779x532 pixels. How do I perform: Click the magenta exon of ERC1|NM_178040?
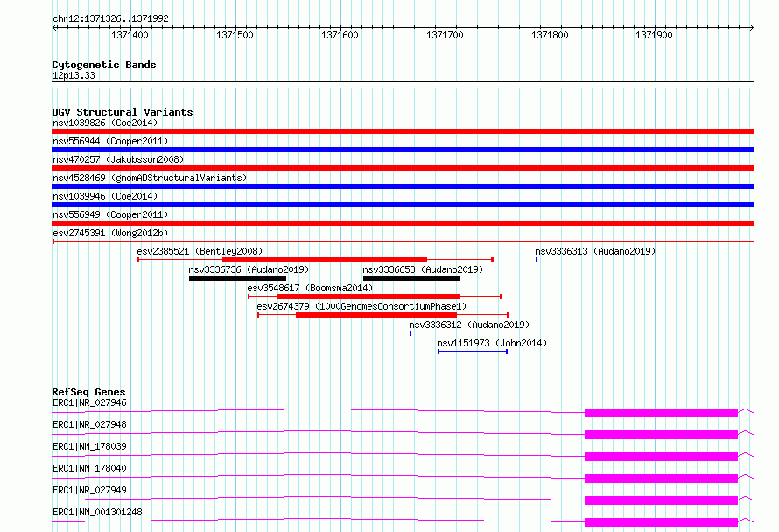pos(661,479)
